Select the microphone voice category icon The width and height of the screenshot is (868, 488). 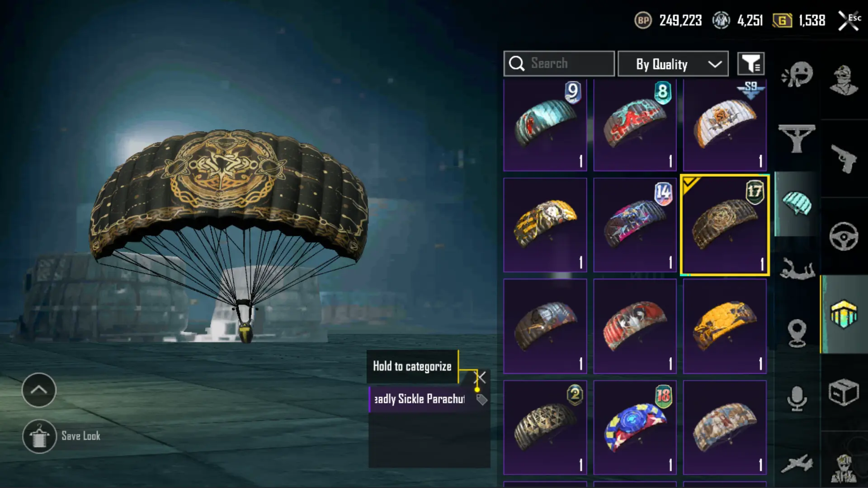[797, 399]
